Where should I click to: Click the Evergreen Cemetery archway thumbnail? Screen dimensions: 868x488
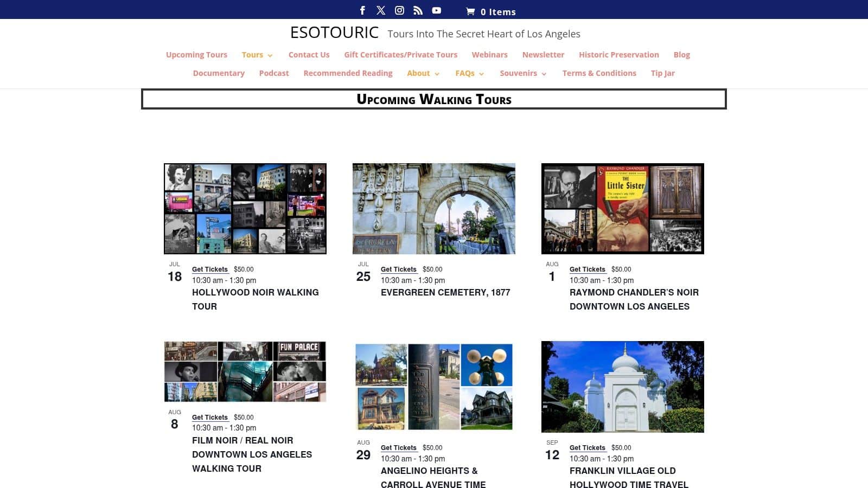coord(434,209)
